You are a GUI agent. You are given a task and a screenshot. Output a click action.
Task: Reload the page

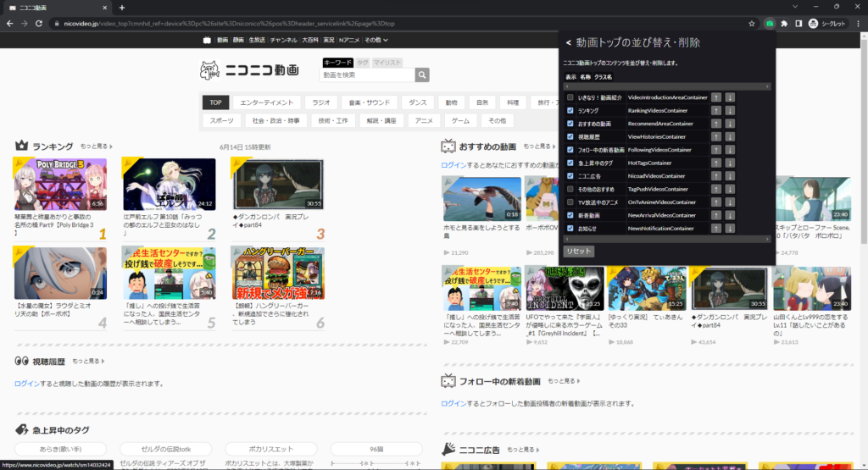tap(39, 24)
